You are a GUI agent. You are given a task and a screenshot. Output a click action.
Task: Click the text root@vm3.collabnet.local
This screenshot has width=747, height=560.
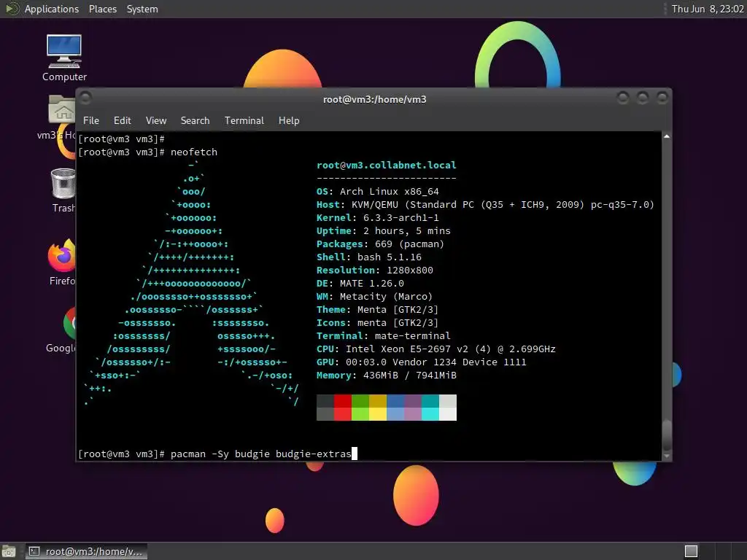[387, 166]
